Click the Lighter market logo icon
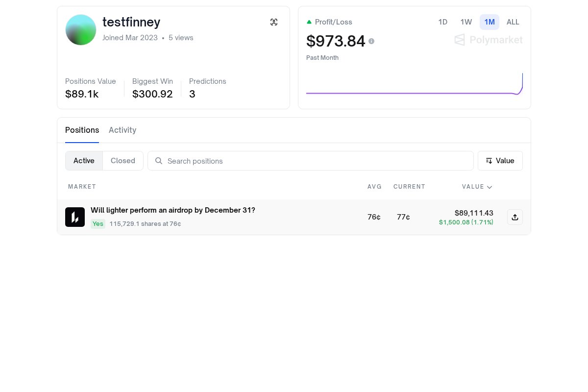The width and height of the screenshot is (588, 392). point(75,217)
